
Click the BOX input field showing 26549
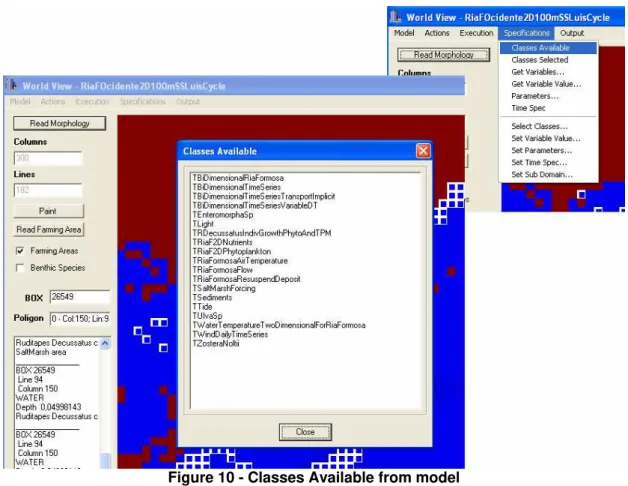tap(80, 297)
